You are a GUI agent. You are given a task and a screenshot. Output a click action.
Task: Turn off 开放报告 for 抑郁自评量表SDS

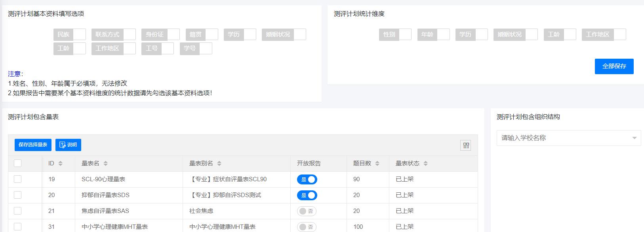pyautogui.click(x=307, y=195)
